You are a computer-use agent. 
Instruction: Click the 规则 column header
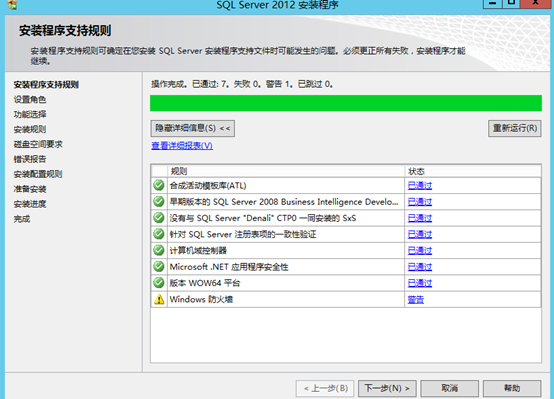[285, 171]
